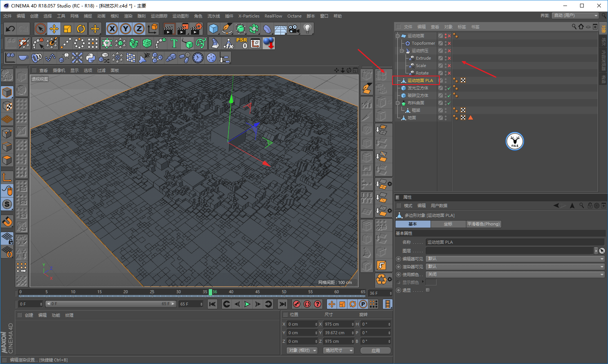Add a light object with the bulb icon
The height and width of the screenshot is (364, 608).
click(x=308, y=29)
